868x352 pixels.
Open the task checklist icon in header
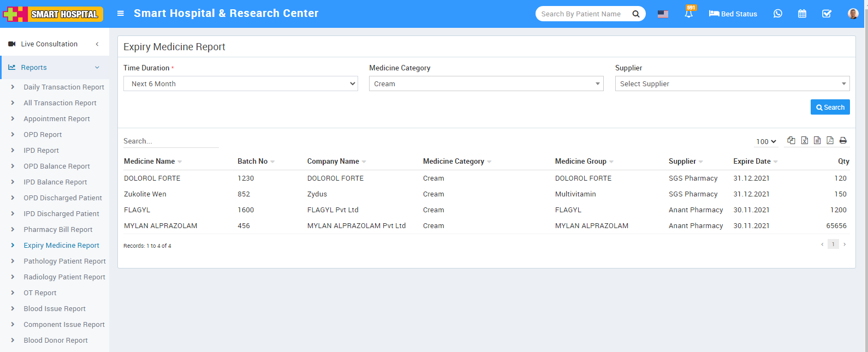point(827,14)
